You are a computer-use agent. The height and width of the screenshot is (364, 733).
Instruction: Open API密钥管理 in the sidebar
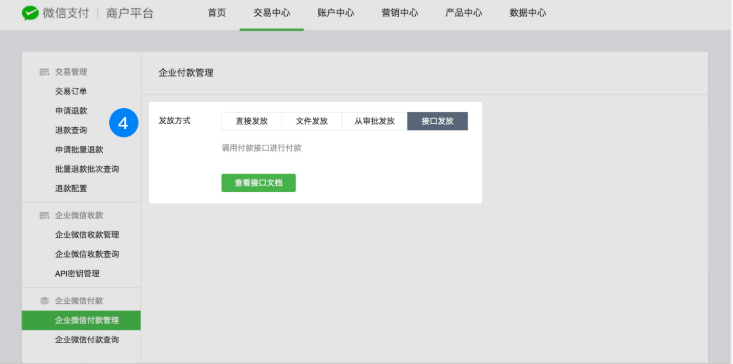[77, 274]
